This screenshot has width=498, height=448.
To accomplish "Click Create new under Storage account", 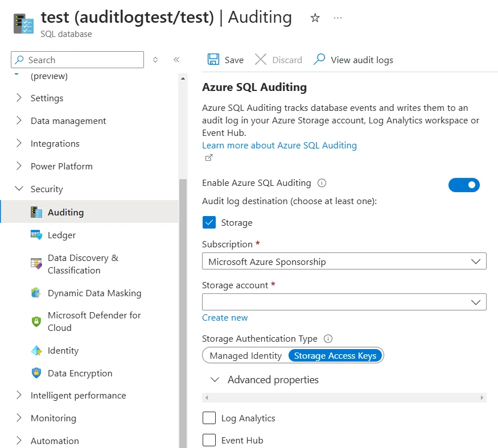I will (x=225, y=317).
